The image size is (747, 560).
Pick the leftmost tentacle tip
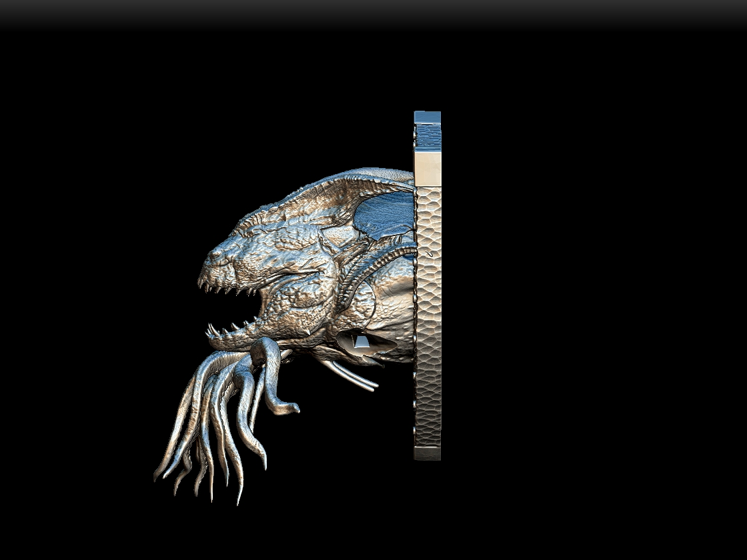pos(157,475)
